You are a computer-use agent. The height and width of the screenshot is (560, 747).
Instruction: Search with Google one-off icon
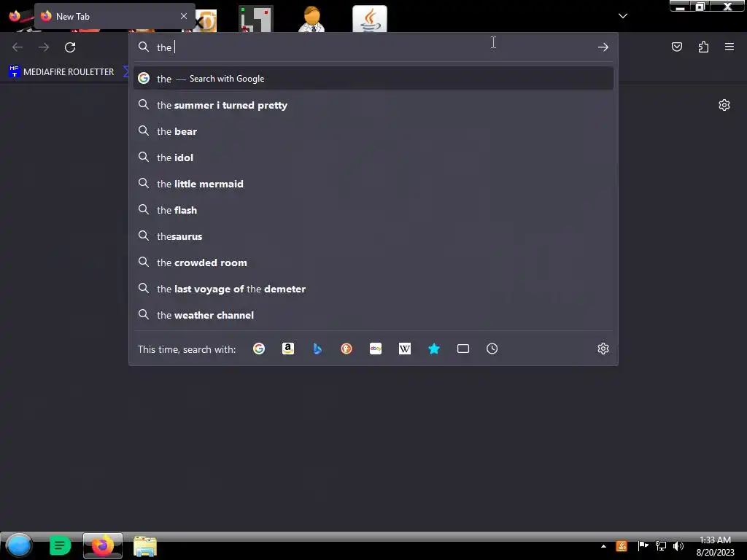259,349
